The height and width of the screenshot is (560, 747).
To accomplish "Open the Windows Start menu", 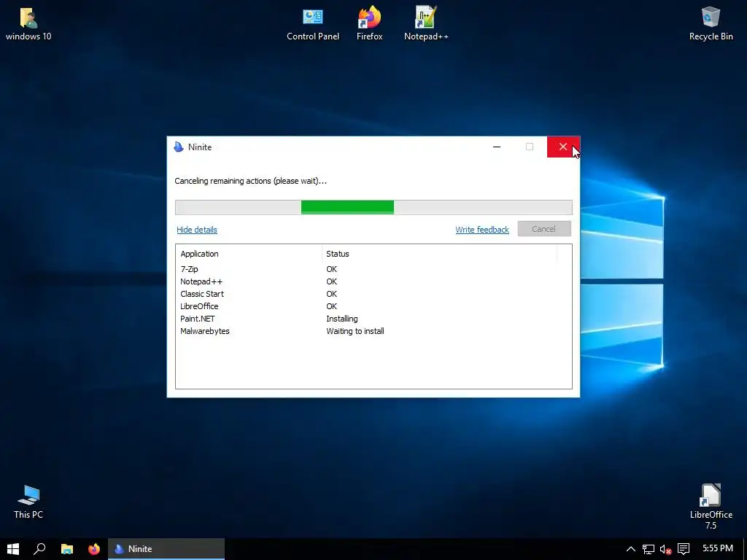I will 13,548.
